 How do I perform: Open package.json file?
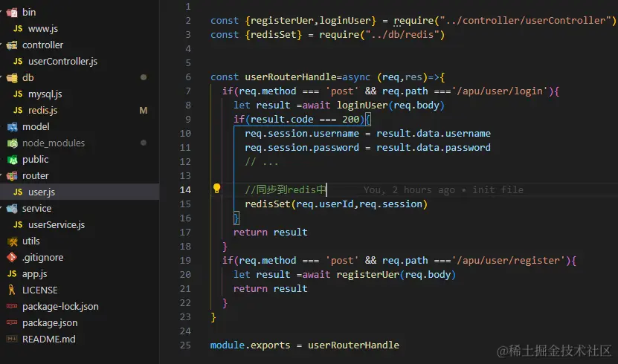click(50, 322)
